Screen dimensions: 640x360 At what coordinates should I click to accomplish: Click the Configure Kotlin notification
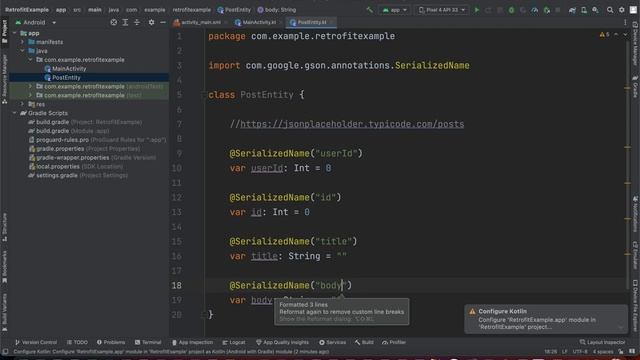point(545,319)
